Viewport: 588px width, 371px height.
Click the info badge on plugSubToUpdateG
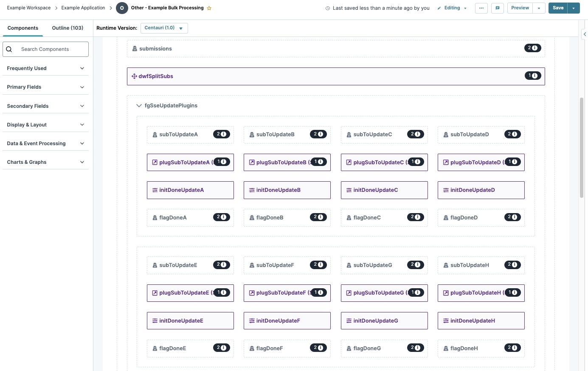point(415,292)
